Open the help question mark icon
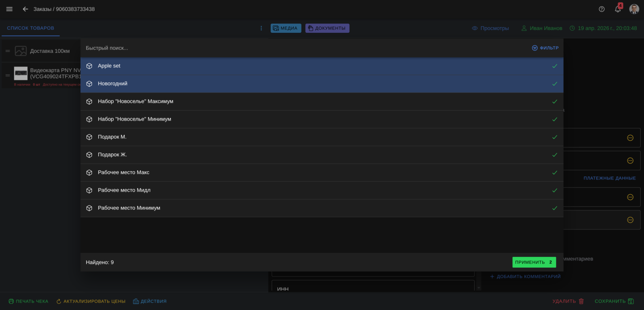644x310 pixels. (602, 9)
